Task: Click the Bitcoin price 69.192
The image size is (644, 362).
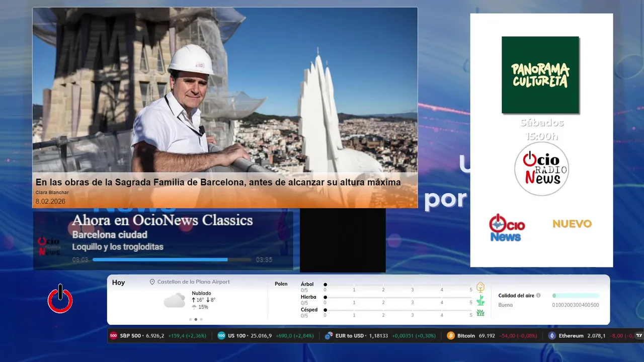Action: [x=487, y=336]
